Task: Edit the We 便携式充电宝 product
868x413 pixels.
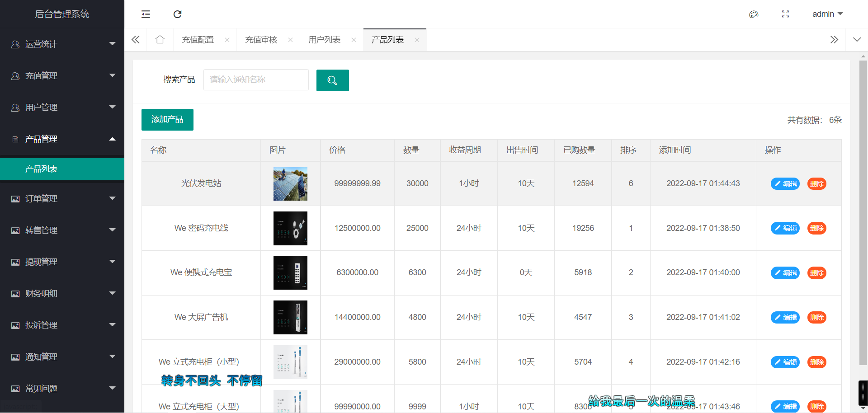Action: tap(785, 273)
